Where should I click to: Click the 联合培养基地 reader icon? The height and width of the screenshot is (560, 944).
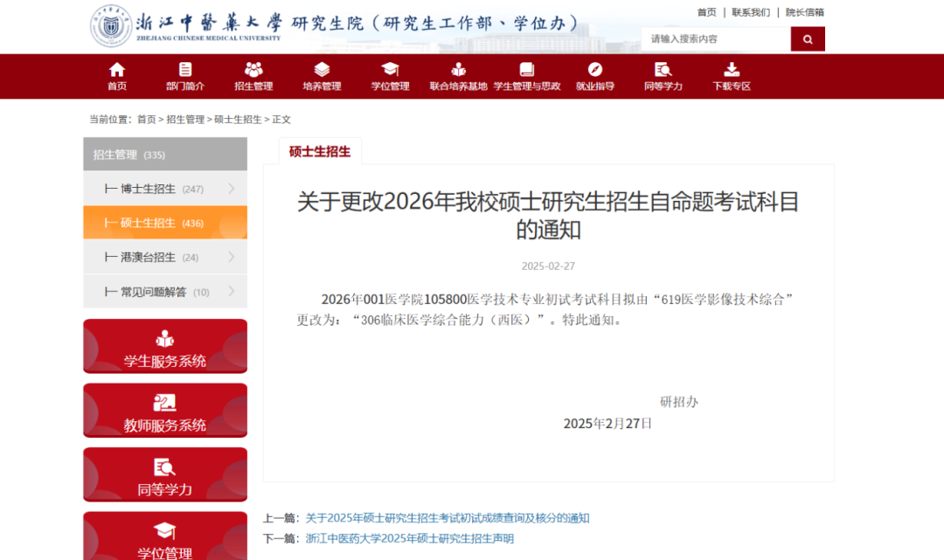[x=458, y=69]
